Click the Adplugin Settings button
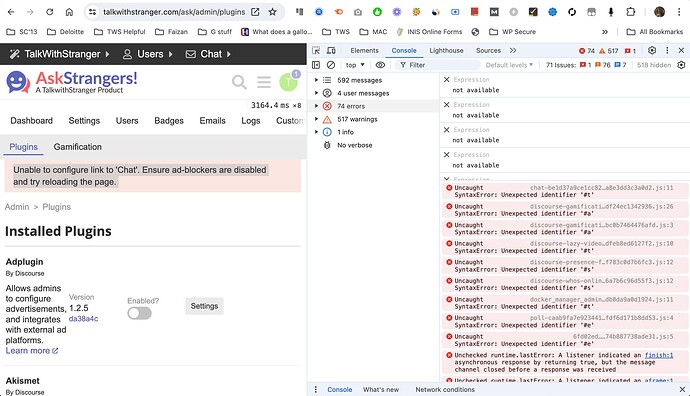Screen dimensions: 690x396 [x=204, y=306]
